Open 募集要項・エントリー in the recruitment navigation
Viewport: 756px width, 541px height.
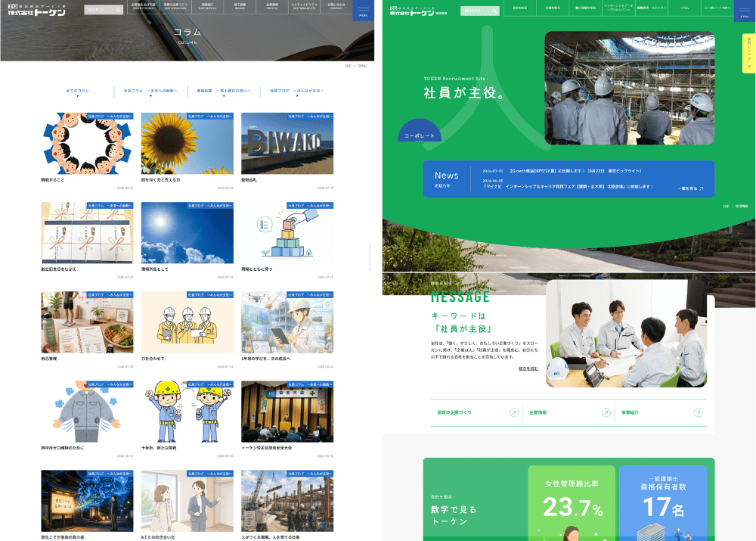point(652,8)
